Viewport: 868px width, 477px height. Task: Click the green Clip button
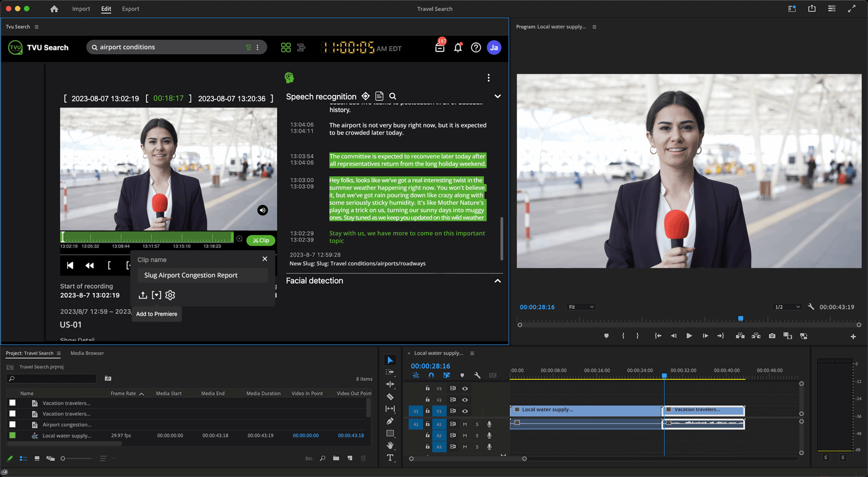click(x=261, y=240)
